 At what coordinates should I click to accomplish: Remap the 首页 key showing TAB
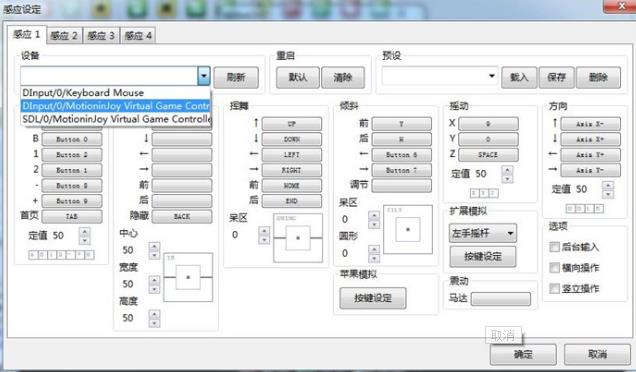click(72, 216)
